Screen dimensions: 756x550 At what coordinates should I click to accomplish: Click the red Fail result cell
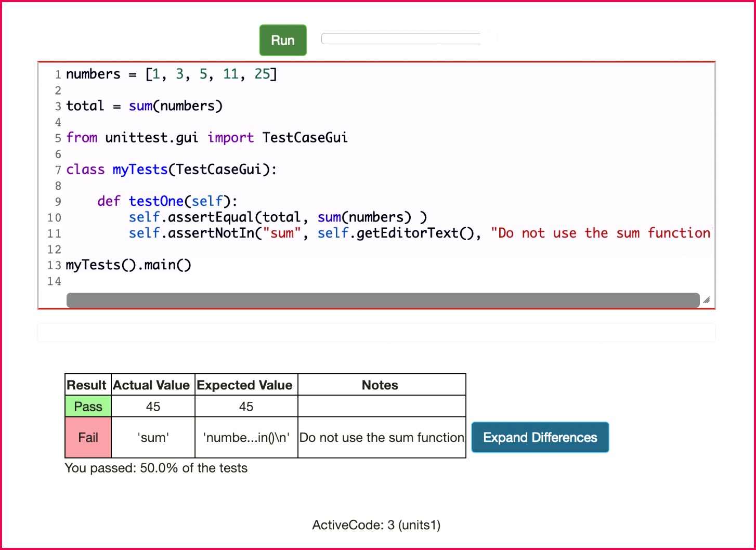click(88, 437)
